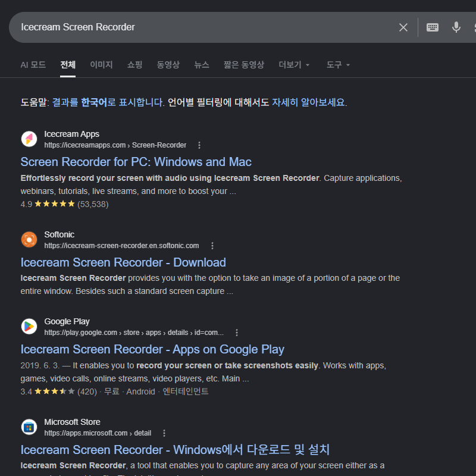Image resolution: width=476 pixels, height=476 pixels.
Task: Click 자세히 알아보세요 link
Action: 308,102
